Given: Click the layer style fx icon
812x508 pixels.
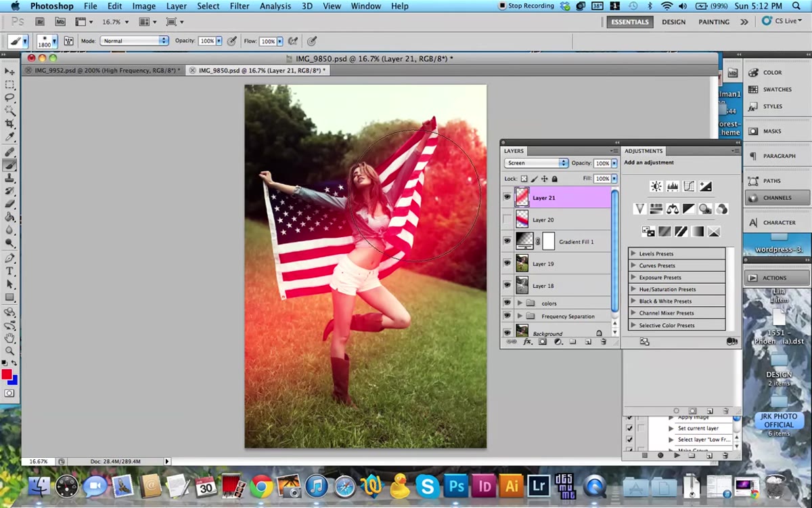Looking at the screenshot, I should pos(528,342).
